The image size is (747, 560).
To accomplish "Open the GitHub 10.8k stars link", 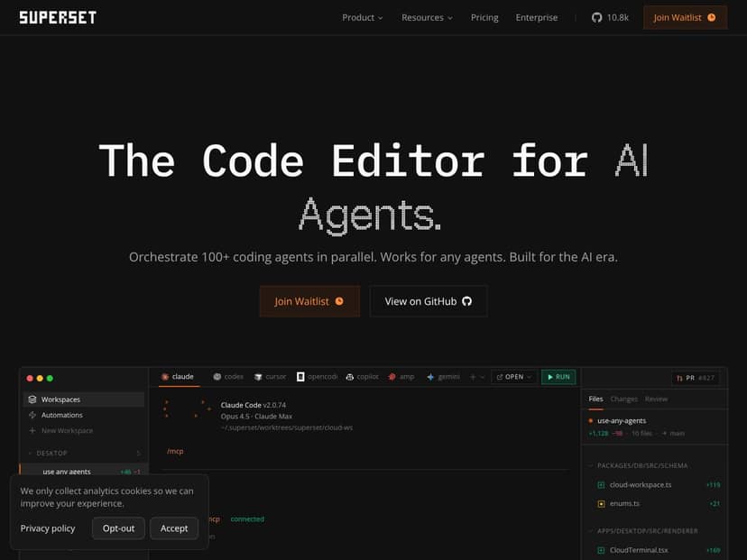I will pyautogui.click(x=610, y=18).
